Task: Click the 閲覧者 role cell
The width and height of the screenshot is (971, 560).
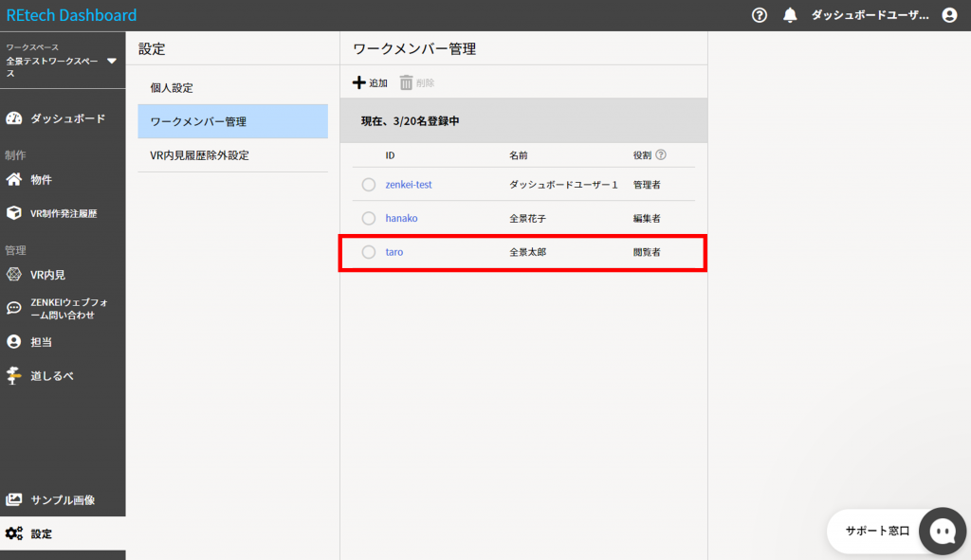Action: coord(647,252)
